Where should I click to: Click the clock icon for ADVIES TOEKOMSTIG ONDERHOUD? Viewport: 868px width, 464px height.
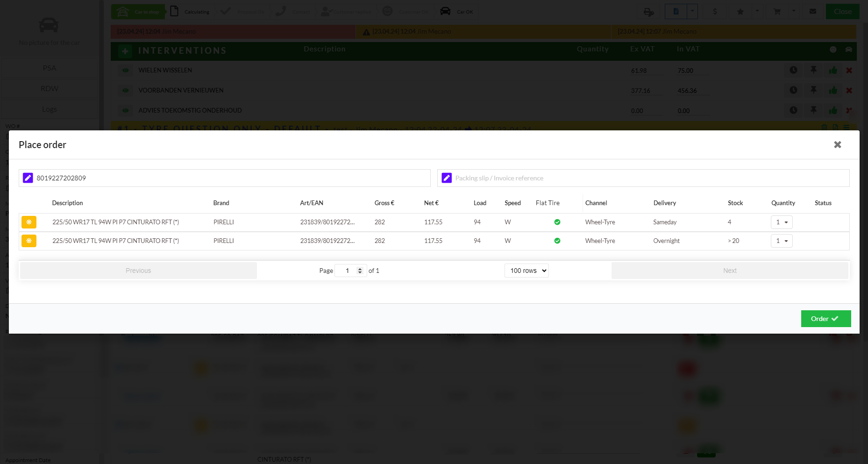[x=793, y=110]
